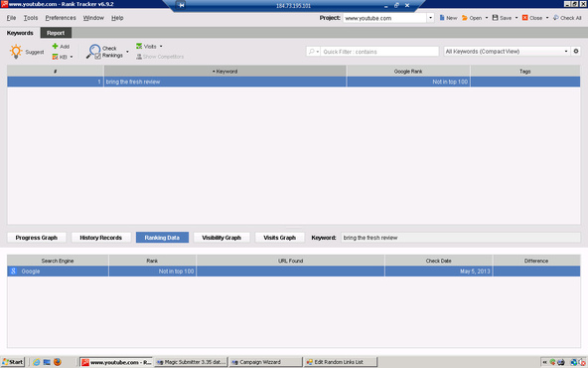The width and height of the screenshot is (588, 368).
Task: Click the Check Rankings magnifier icon
Action: click(93, 52)
